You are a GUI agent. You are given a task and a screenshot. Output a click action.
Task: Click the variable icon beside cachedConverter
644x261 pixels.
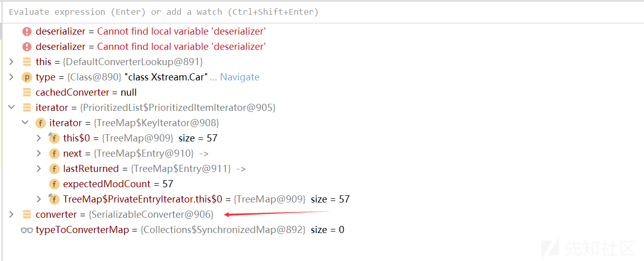click(x=27, y=93)
